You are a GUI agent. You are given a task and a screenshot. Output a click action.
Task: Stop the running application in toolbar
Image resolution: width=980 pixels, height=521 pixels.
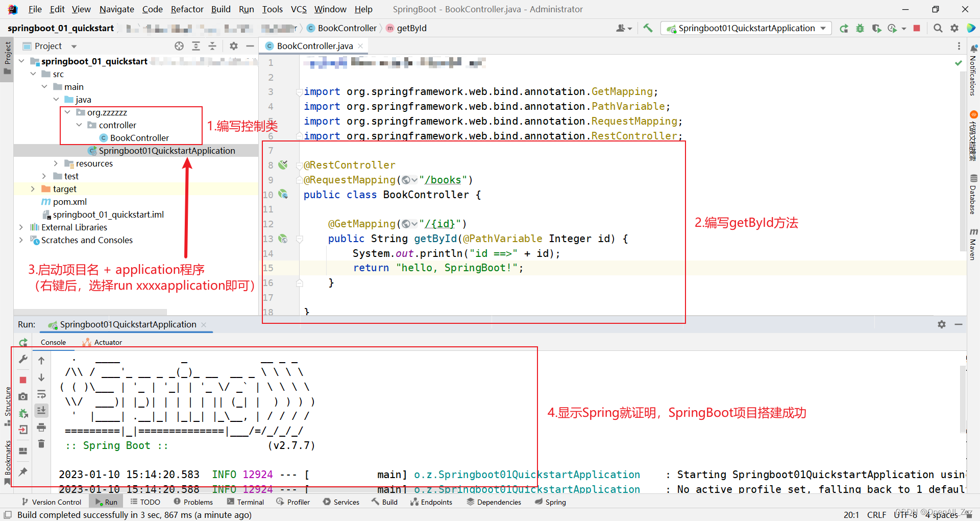917,28
